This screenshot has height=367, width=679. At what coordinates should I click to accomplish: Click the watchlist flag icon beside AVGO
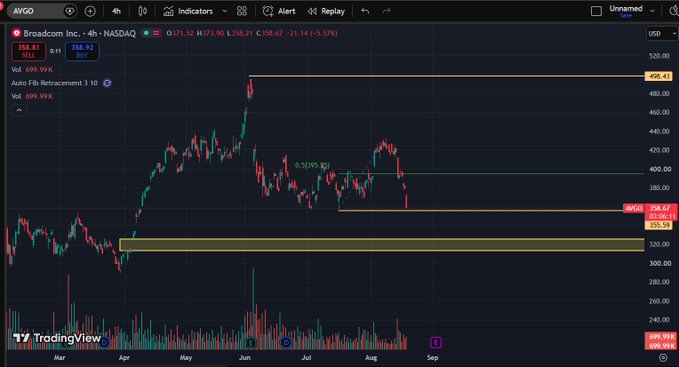pyautogui.click(x=69, y=11)
